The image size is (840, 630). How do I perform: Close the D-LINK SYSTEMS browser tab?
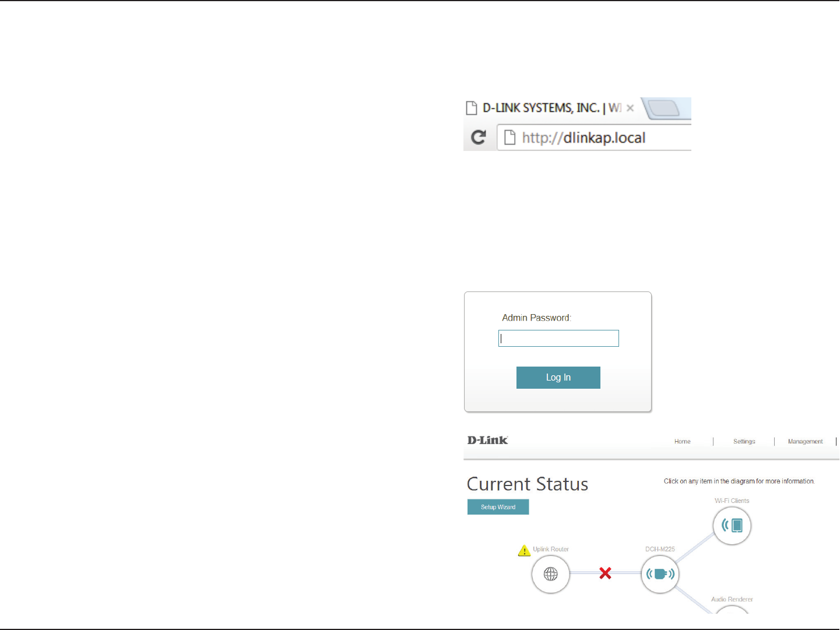pos(630,108)
